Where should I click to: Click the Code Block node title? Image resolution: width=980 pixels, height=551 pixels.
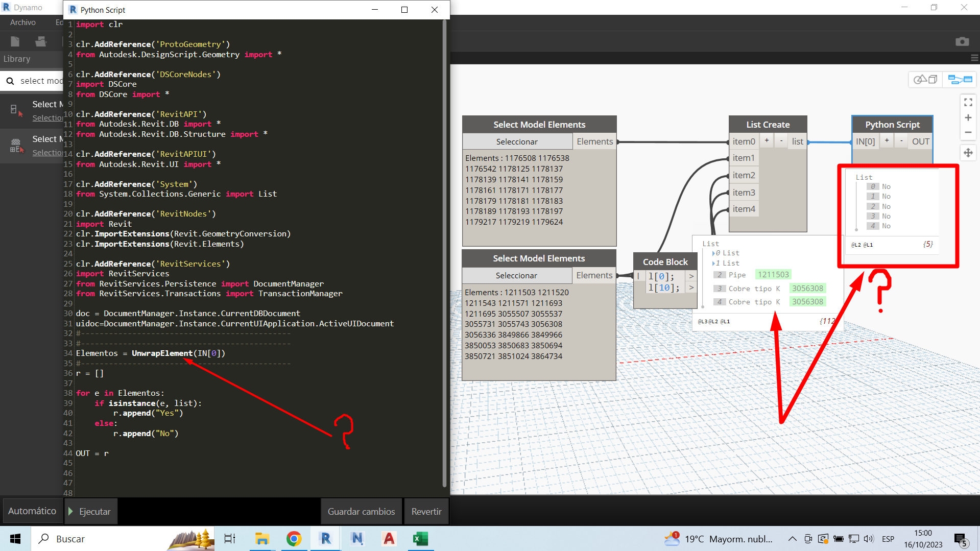point(665,261)
